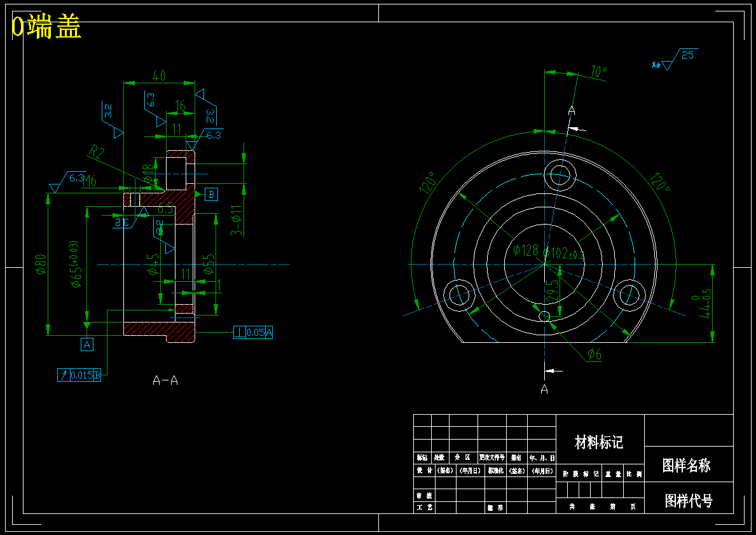Select the 比例 cell
Viewport: 756px width, 535px height.
635,474
